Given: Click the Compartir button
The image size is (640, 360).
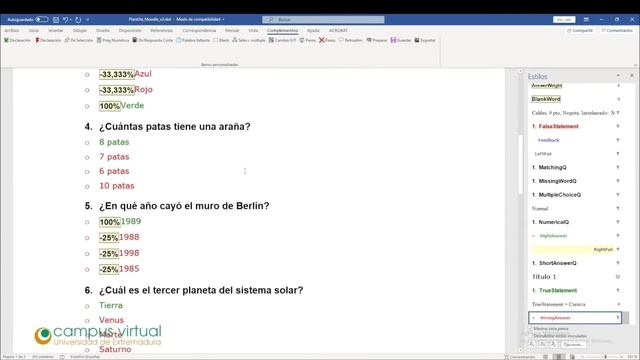Looking at the screenshot, I should point(580,31).
